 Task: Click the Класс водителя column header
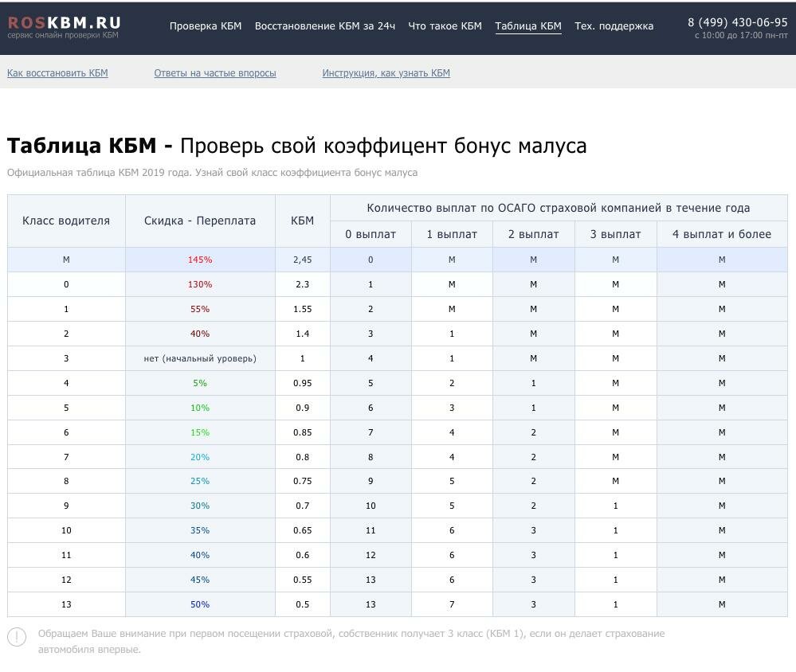point(66,221)
